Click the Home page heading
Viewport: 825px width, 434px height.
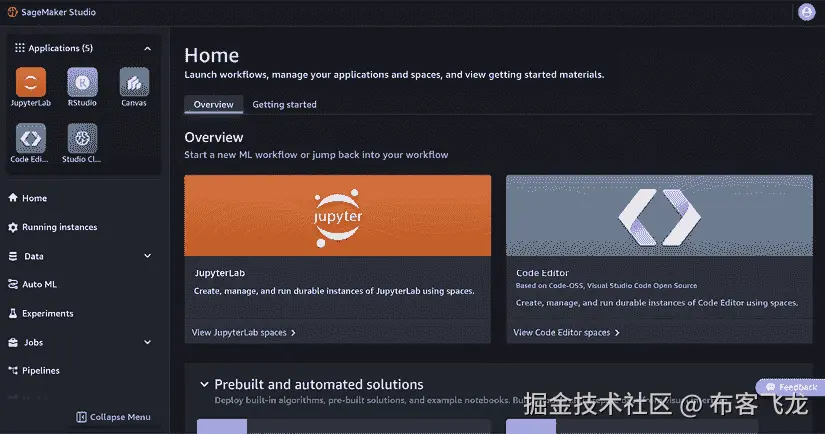(212, 55)
